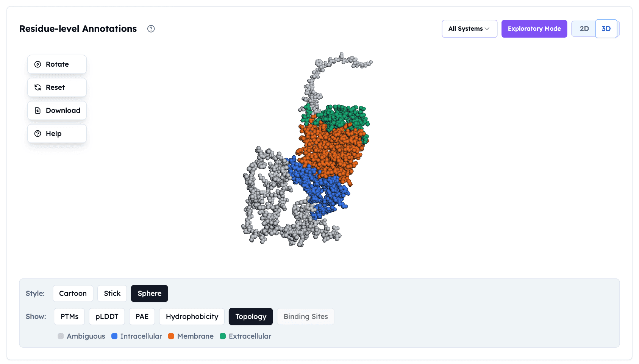
Task: Open the help tooltip beside Residue-level Annotations
Action: 151,28
